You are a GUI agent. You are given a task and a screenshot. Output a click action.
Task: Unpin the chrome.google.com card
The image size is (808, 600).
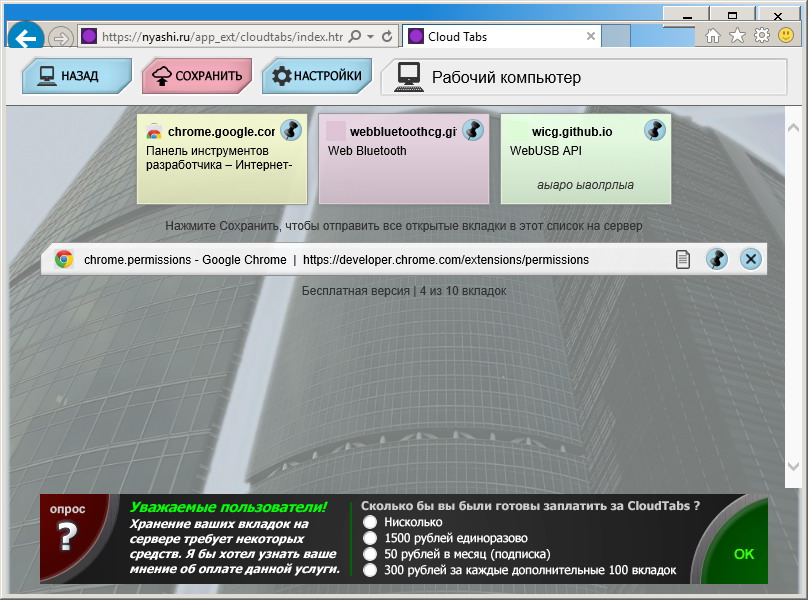tap(291, 130)
